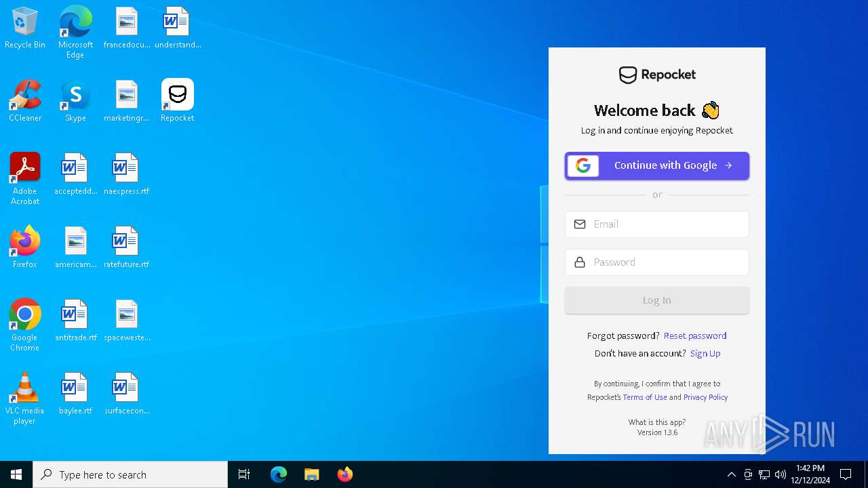The width and height of the screenshot is (868, 488).
Task: Select the understand... Word document
Action: click(x=178, y=28)
